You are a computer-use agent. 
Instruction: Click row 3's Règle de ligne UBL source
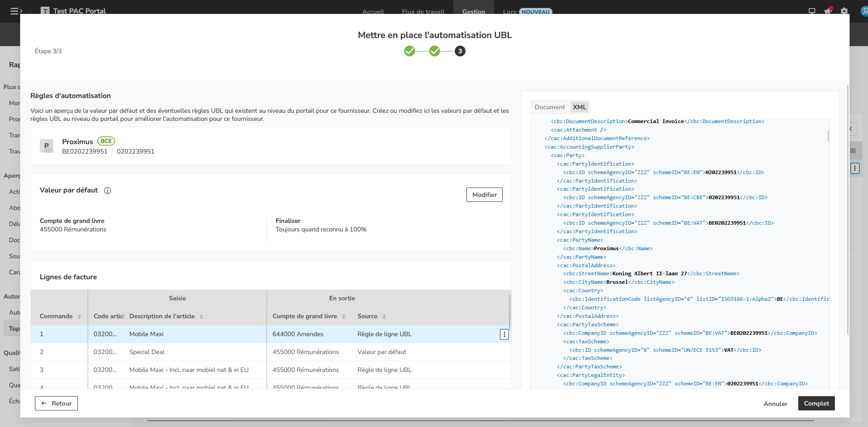coord(384,370)
